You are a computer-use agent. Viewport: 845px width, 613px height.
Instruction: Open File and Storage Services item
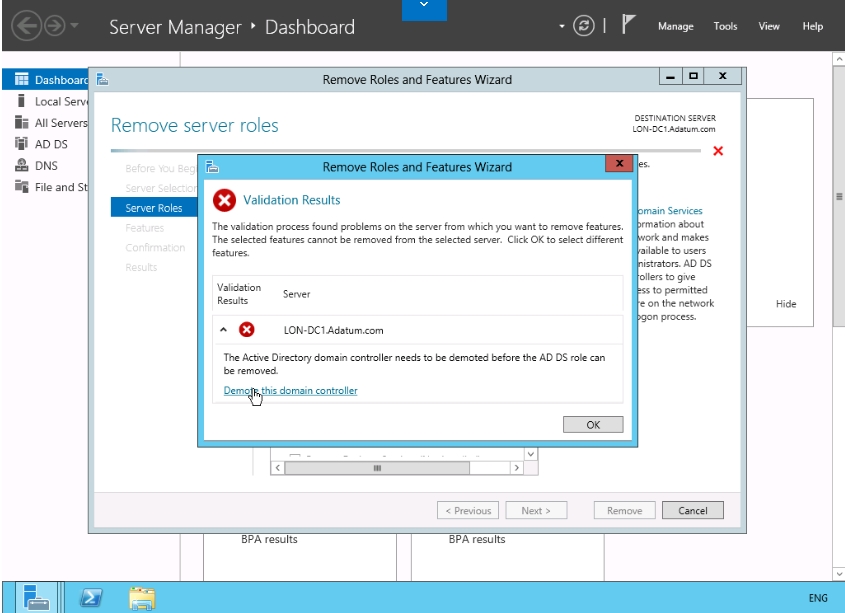[x=45, y=187]
